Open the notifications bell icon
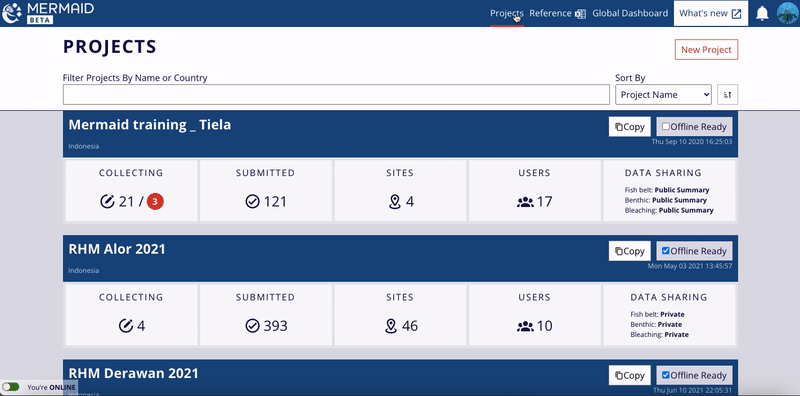 (x=762, y=13)
